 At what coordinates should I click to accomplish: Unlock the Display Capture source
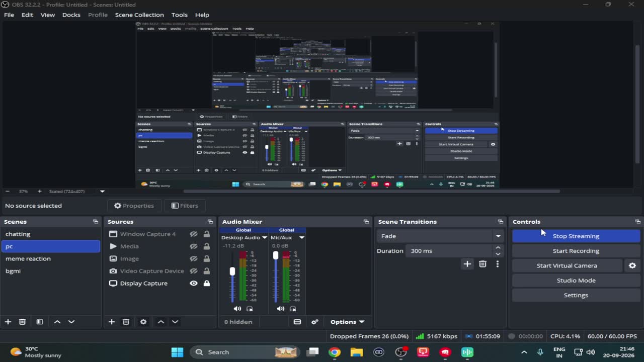click(x=206, y=284)
